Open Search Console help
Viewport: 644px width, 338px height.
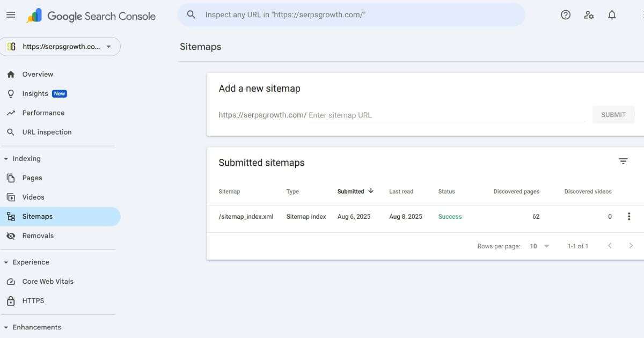pyautogui.click(x=565, y=14)
